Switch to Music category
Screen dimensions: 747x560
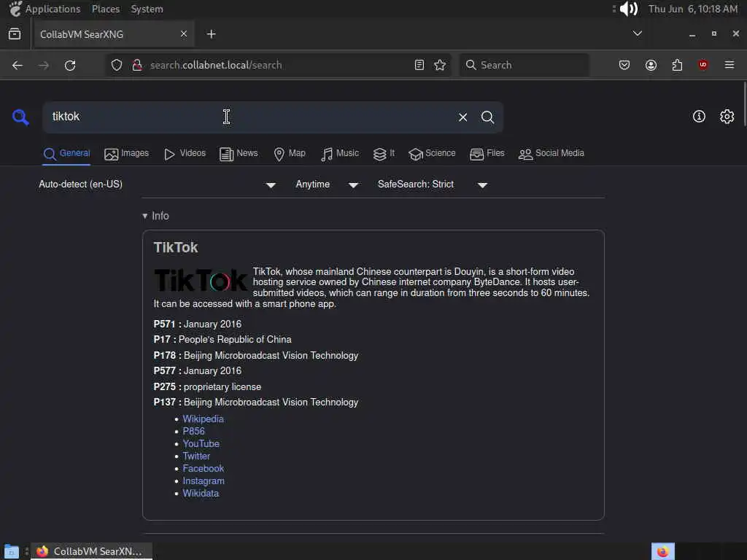340,153
